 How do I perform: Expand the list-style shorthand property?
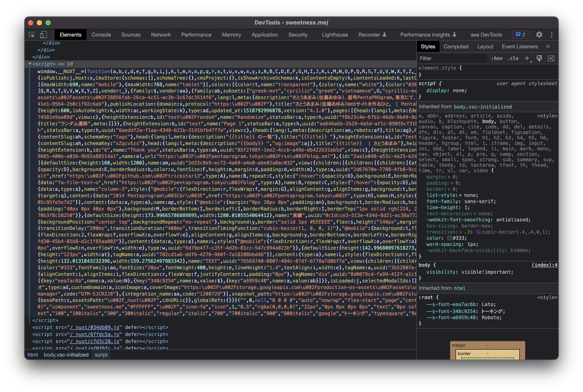(461, 195)
